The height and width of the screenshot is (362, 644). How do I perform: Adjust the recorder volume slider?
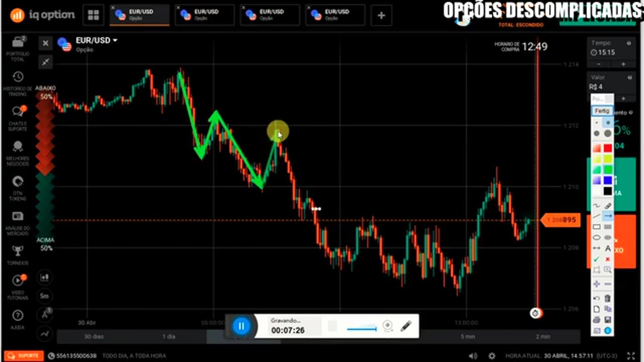click(362, 329)
